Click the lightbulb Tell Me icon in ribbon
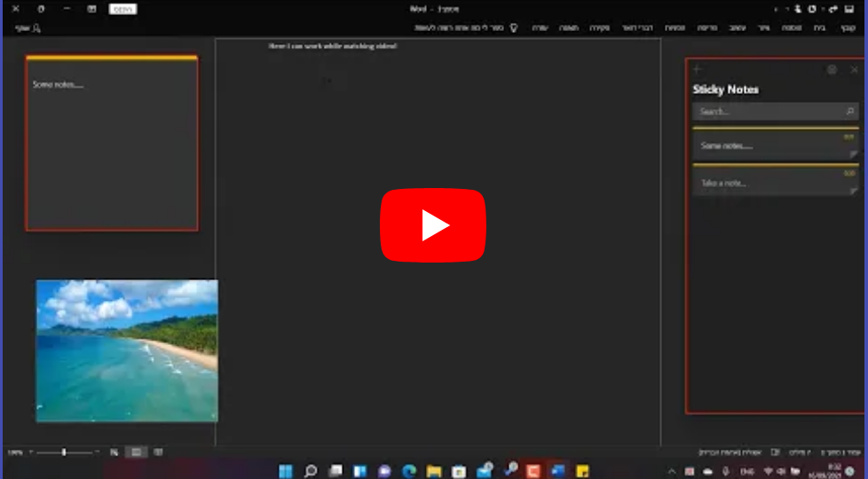Screen dimensions: 868x479 (513, 27)
